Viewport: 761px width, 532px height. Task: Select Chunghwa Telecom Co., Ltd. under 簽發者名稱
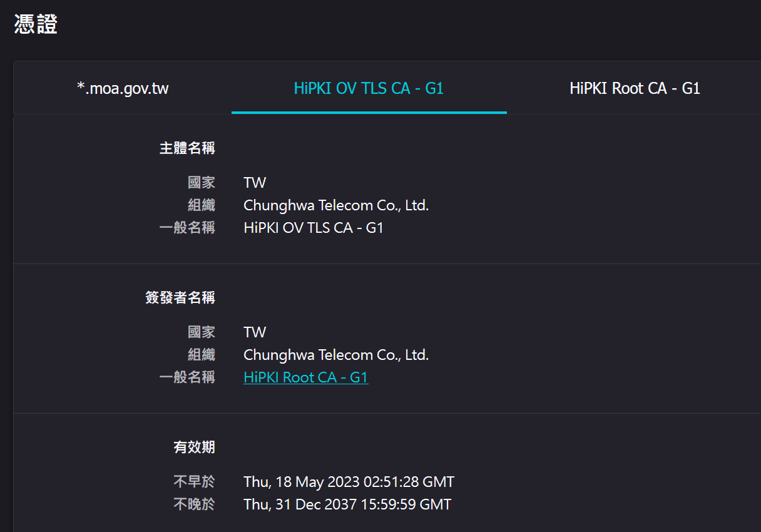(336, 355)
